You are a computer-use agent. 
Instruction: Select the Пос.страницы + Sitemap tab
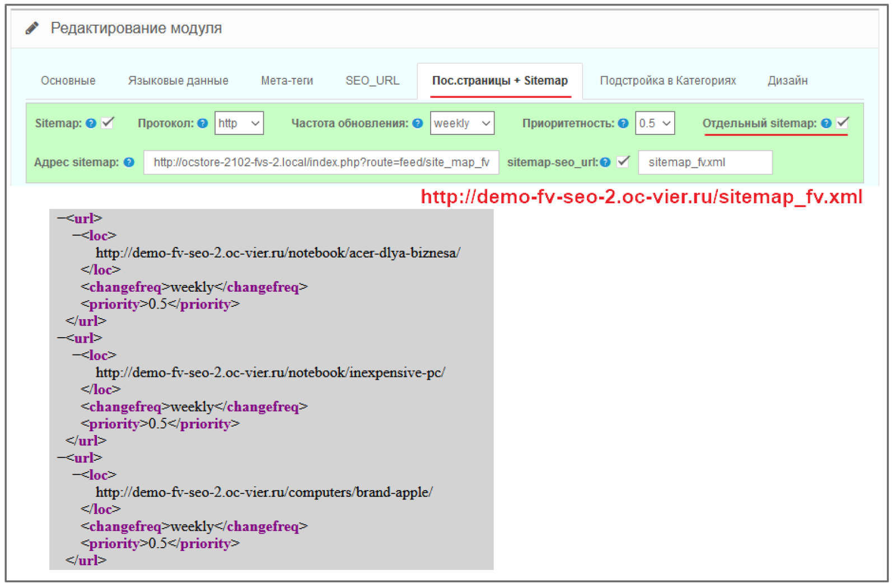tap(500, 81)
